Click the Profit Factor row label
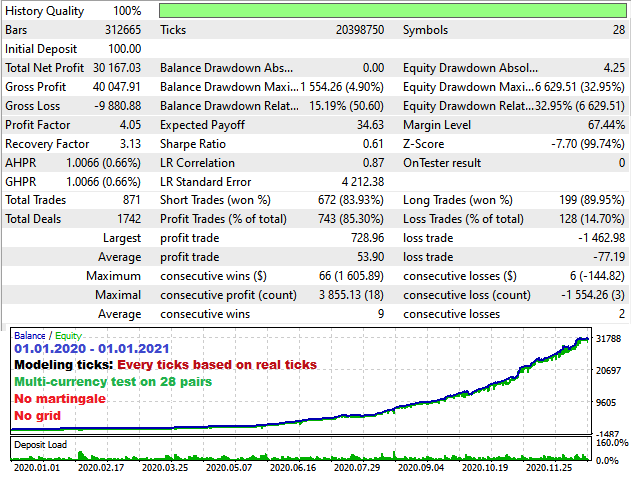The width and height of the screenshot is (640, 480). (38, 125)
